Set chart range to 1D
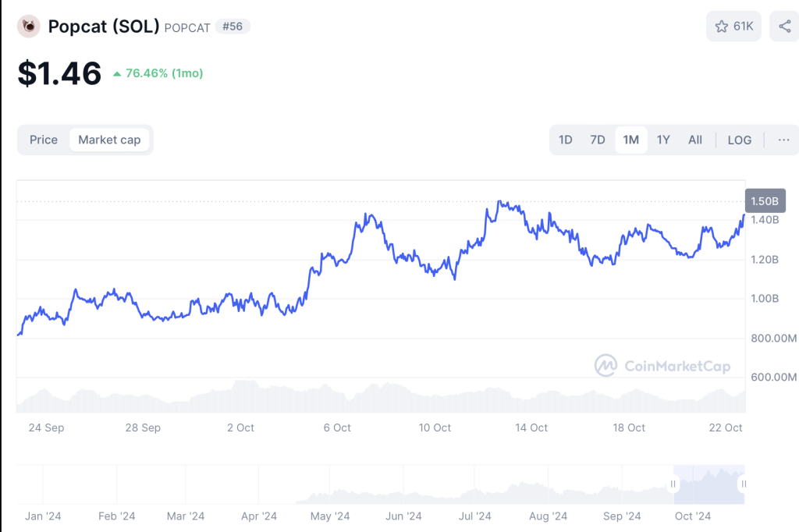This screenshot has height=532, width=799. tap(565, 140)
